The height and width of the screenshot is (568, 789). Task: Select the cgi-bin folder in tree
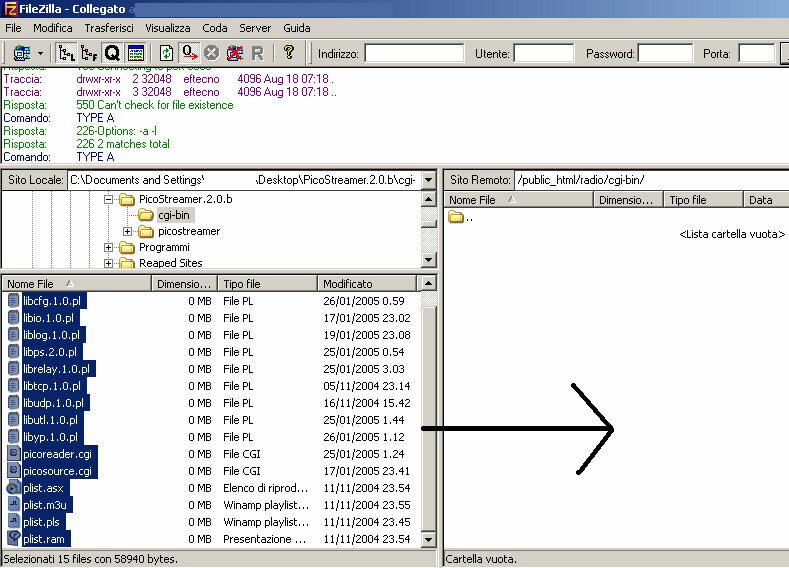pos(174,215)
